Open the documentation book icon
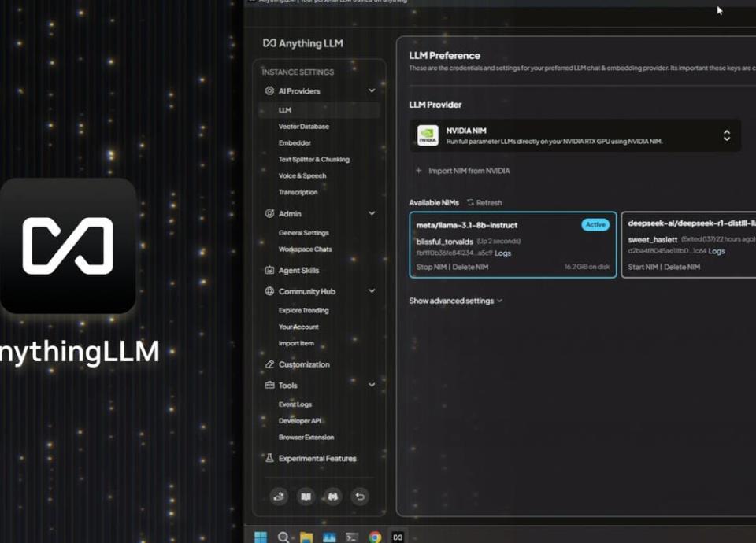 click(x=306, y=497)
